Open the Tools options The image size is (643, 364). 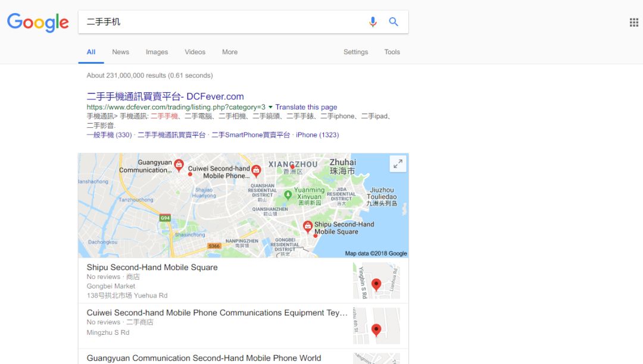(x=392, y=52)
